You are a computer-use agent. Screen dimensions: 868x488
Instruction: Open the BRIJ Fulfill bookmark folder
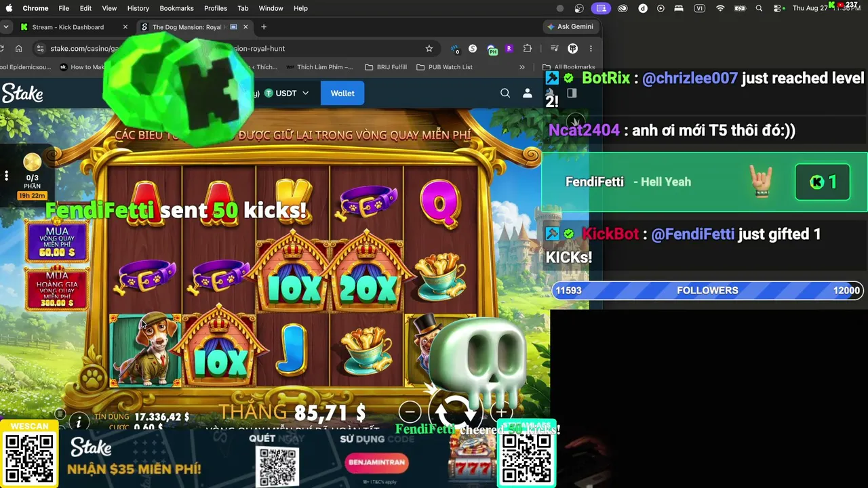[x=386, y=67]
